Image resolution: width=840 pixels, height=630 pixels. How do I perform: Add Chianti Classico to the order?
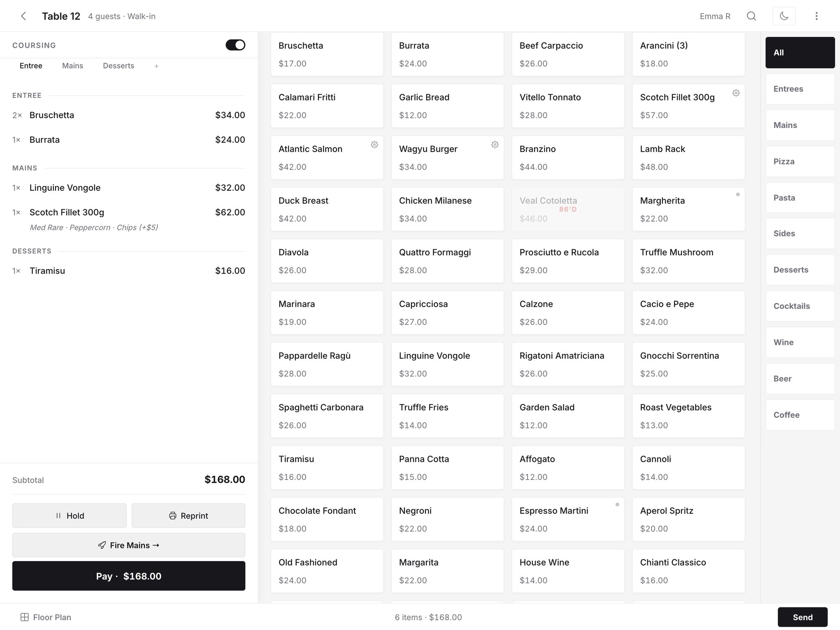click(x=688, y=571)
